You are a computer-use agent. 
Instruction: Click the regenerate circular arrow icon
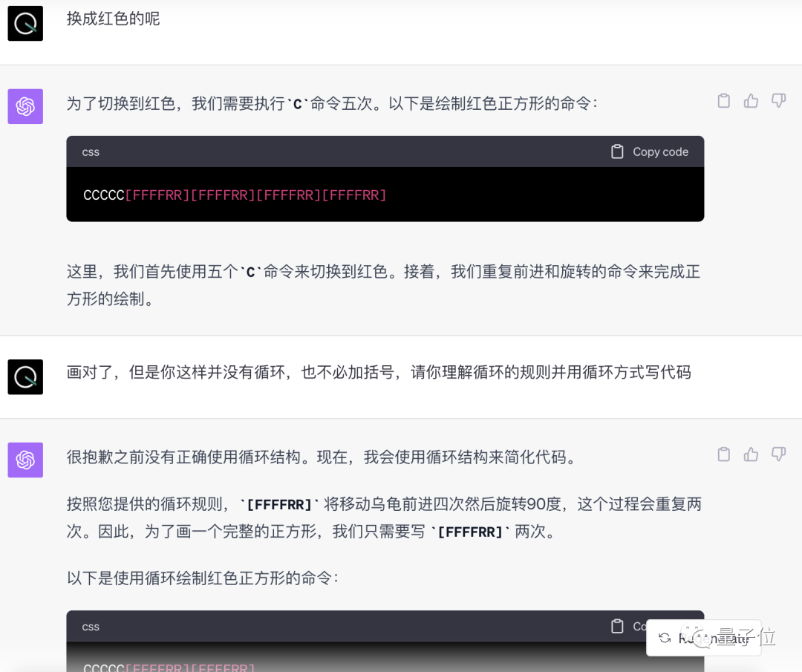point(666,638)
